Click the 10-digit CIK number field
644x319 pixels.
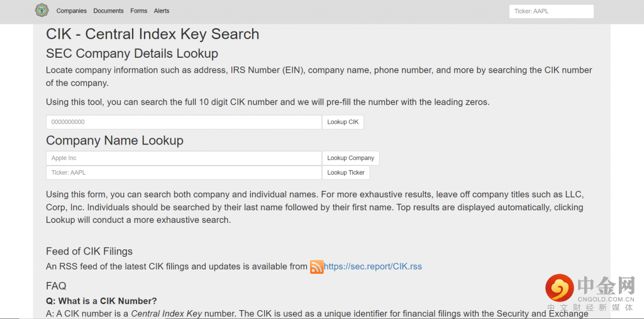(x=184, y=122)
